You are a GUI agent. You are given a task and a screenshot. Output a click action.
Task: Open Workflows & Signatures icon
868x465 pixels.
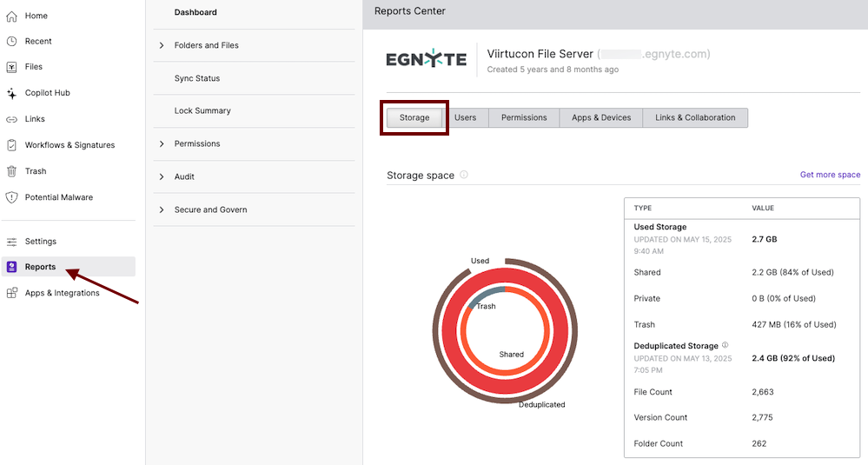11,145
